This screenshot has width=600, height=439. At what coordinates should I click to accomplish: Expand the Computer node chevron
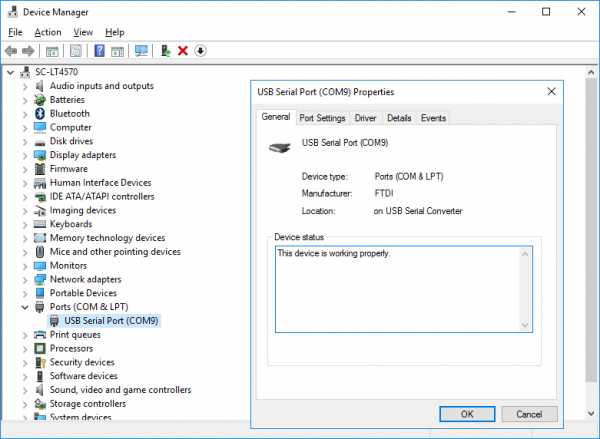pyautogui.click(x=25, y=128)
